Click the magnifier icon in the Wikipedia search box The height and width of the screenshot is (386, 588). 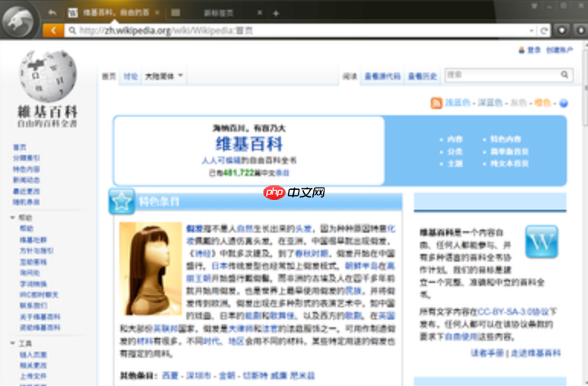coord(564,75)
